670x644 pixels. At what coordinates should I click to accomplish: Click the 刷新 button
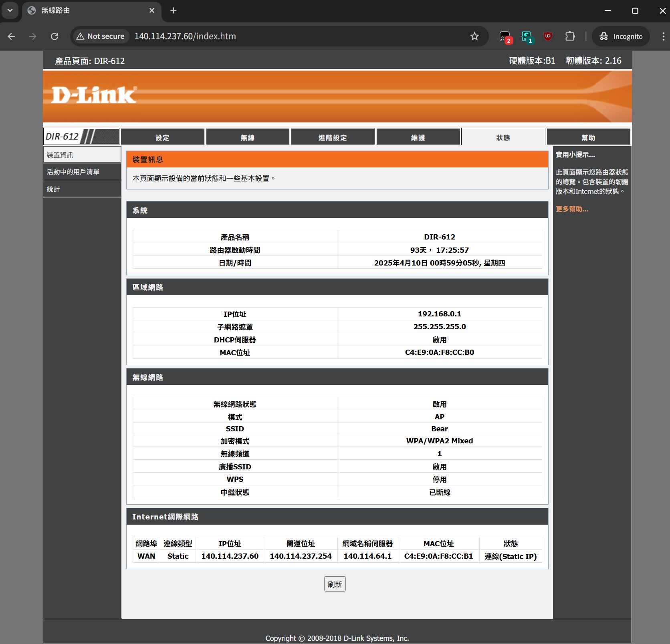[335, 584]
